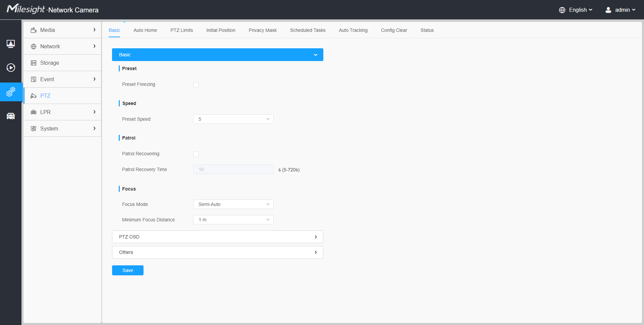Click the globe language icon
Screen dimensions: 644x325
pyautogui.click(x=562, y=10)
